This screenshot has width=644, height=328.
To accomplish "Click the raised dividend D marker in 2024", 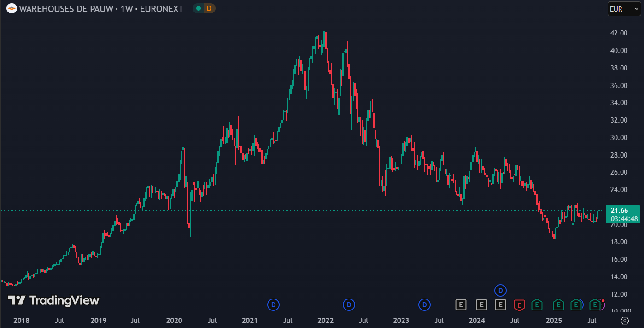I will tap(501, 290).
